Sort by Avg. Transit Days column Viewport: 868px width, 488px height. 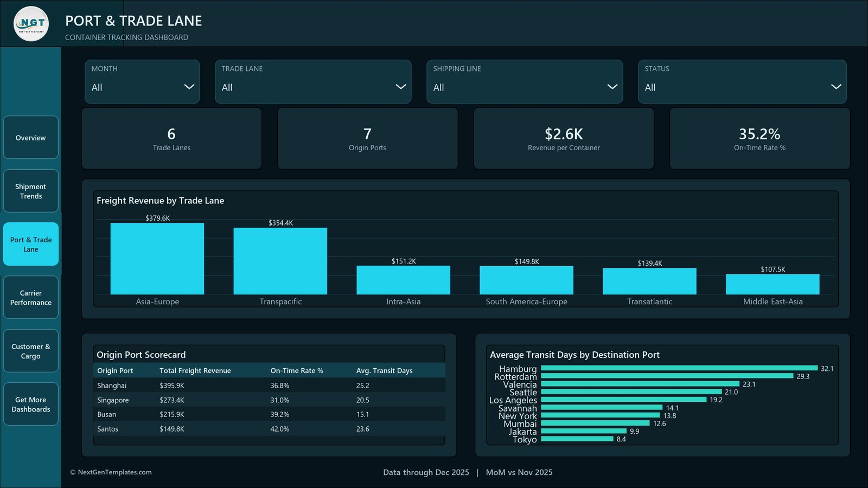point(384,371)
